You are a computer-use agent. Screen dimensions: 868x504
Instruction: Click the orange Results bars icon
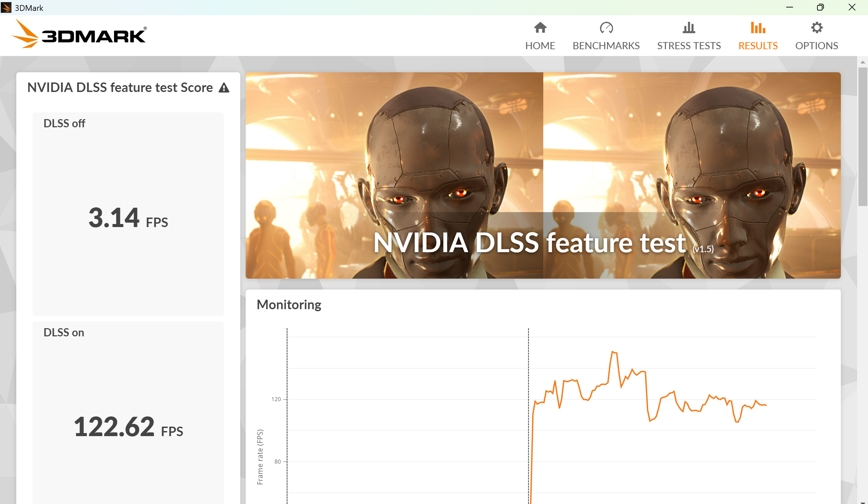coord(758,27)
